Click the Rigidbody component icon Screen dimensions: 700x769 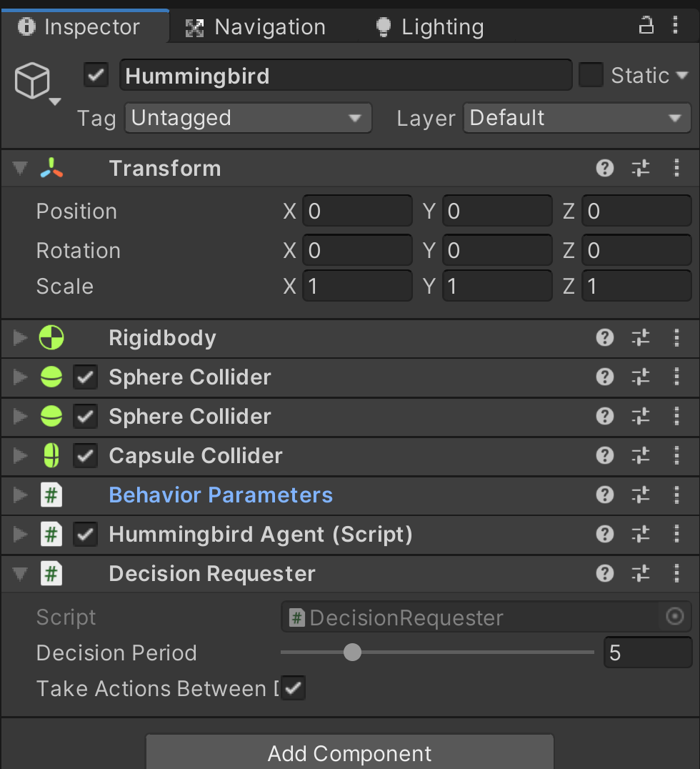click(x=51, y=337)
